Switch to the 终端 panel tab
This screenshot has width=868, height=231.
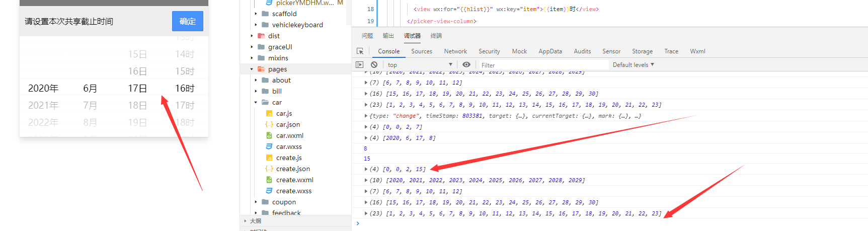click(x=436, y=36)
